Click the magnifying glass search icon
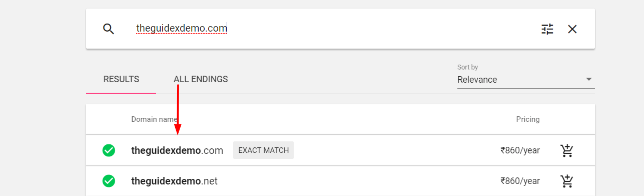This screenshot has height=196, width=644. [109, 29]
